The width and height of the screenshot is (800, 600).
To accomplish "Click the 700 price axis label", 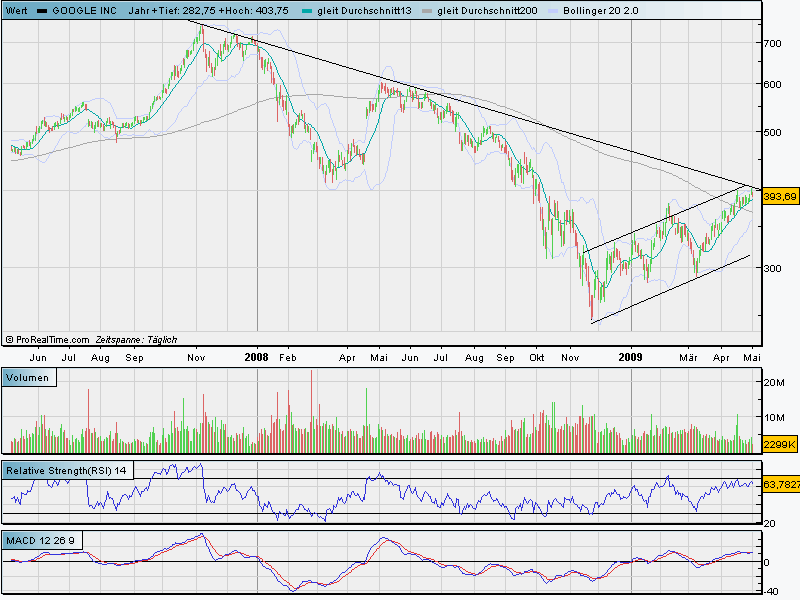I will [772, 43].
